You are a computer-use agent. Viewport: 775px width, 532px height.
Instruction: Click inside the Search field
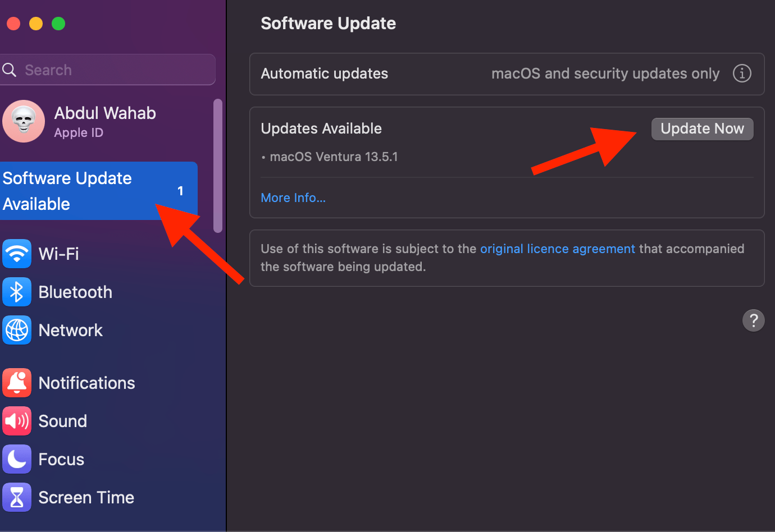click(x=108, y=70)
